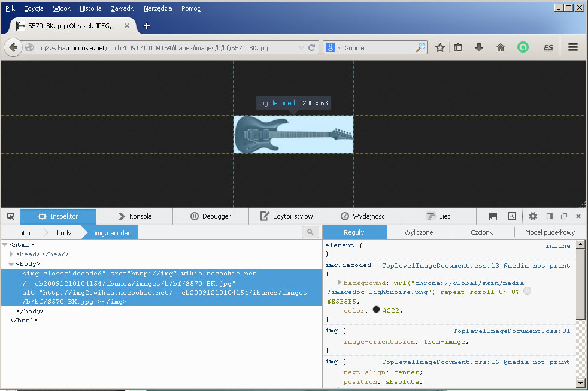Switch to the Konsola tab

[x=134, y=216]
